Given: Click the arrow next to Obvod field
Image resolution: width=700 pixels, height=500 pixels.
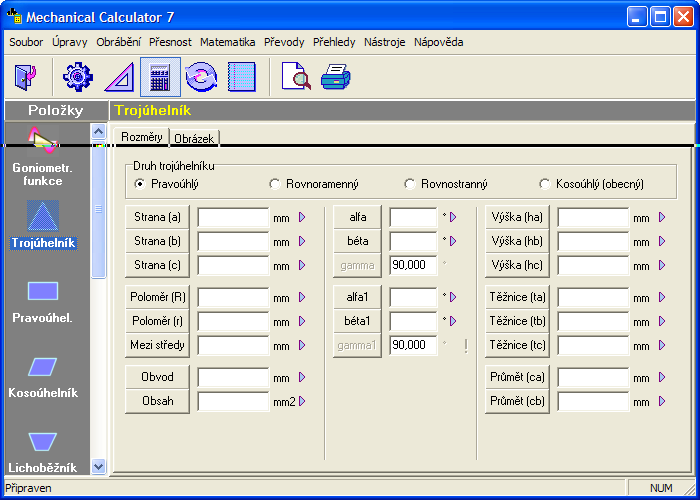Looking at the screenshot, I should coord(302,377).
